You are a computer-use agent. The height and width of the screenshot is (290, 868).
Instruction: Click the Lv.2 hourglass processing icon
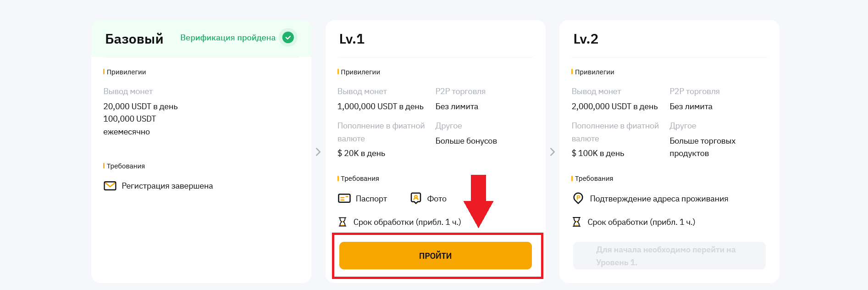pos(576,222)
